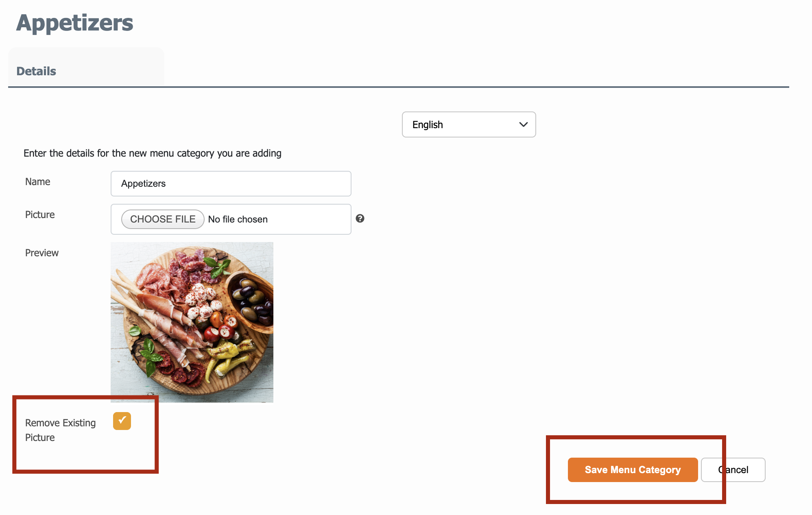The height and width of the screenshot is (515, 812).
Task: Uncheck the Remove Existing Picture checkbox
Action: pyautogui.click(x=122, y=421)
